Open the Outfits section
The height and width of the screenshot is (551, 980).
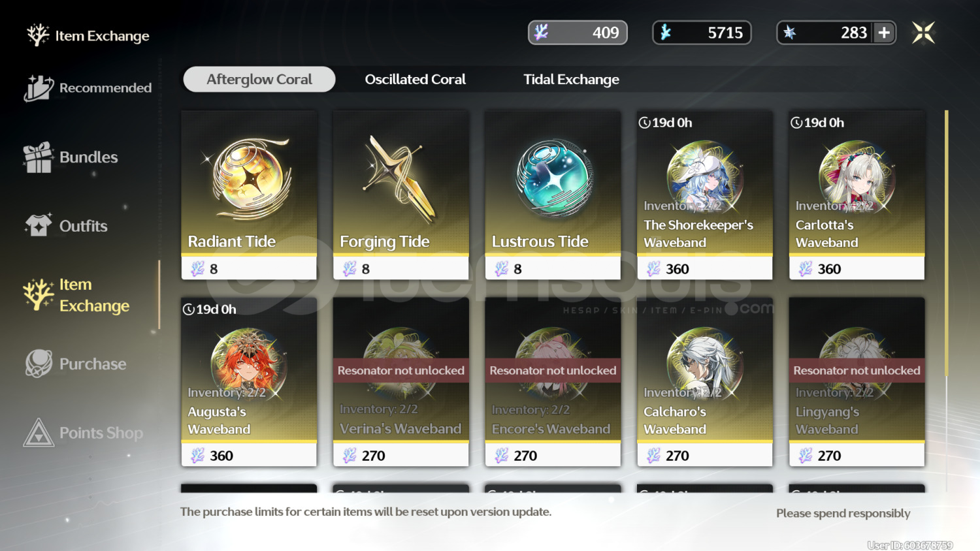[66, 226]
